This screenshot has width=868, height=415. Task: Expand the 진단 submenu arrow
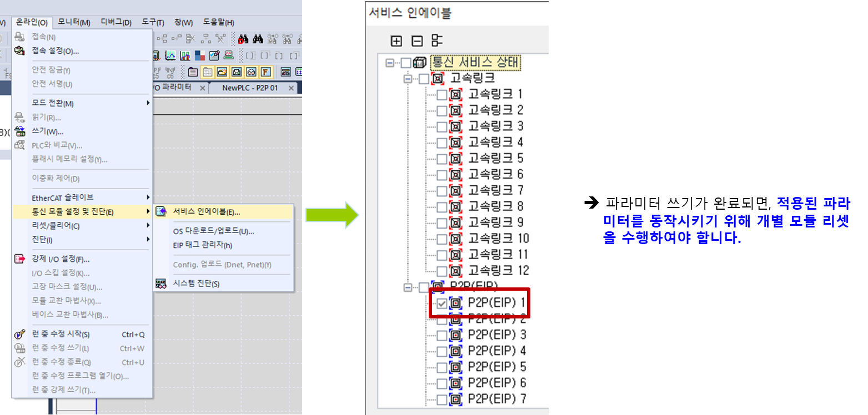pyautogui.click(x=148, y=239)
